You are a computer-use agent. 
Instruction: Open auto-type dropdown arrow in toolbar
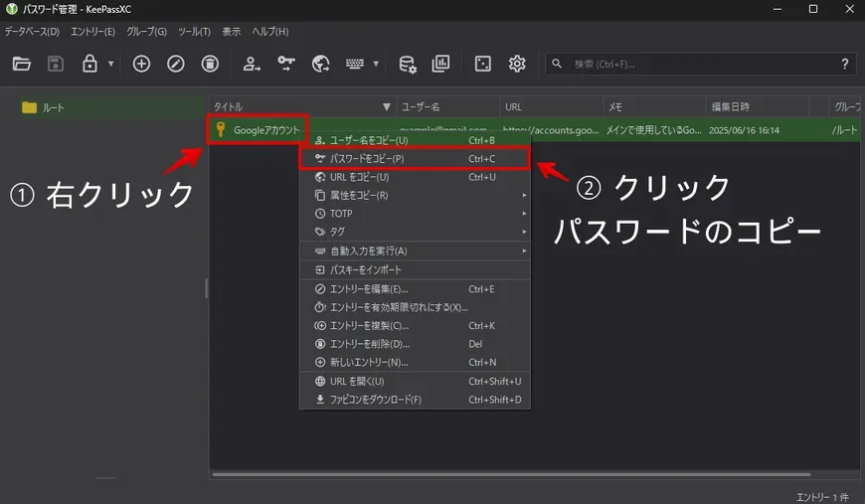coord(376,64)
